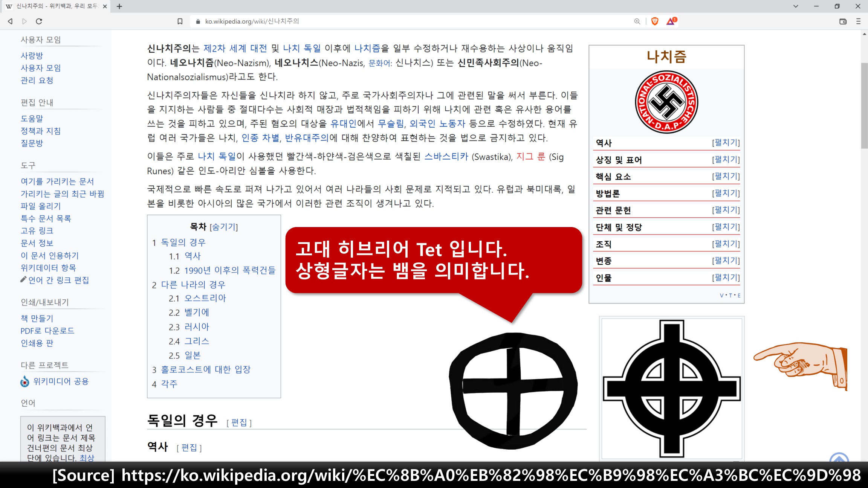Open the 반유대주의 link
This screenshot has height=488, width=868.
tap(307, 138)
